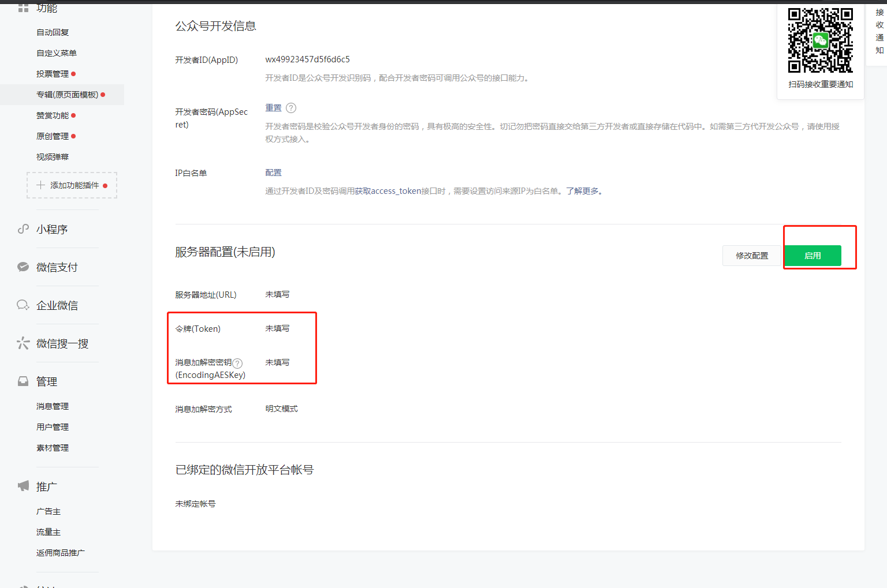The image size is (887, 588).
Task: Click the 微信搜一搜 star icon
Action: coord(23,343)
